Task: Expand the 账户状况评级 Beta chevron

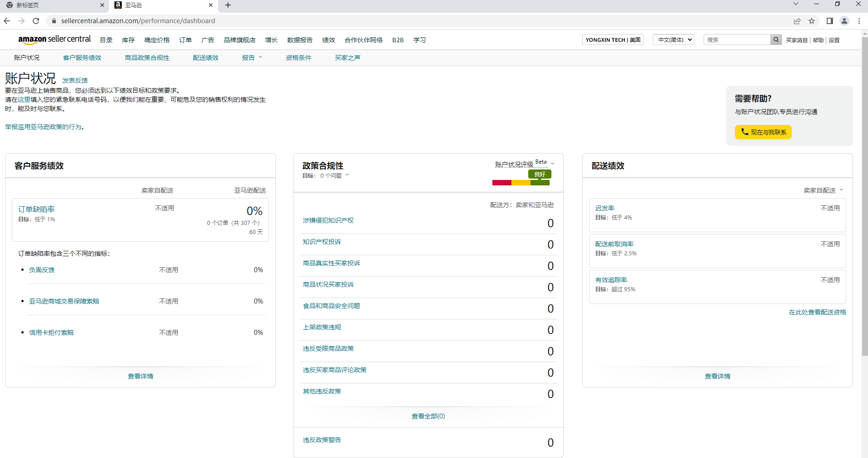Action: tap(552, 163)
